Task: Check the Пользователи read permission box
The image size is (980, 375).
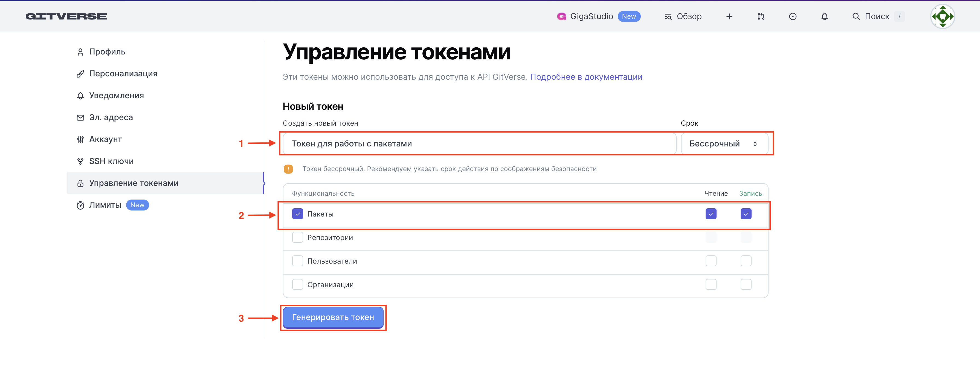Action: pos(711,261)
